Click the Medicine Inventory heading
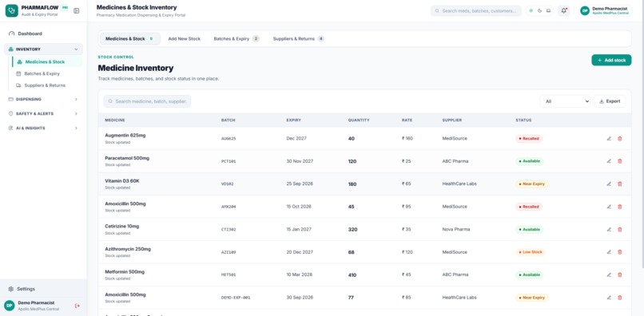This screenshot has height=316, width=644. [x=136, y=68]
